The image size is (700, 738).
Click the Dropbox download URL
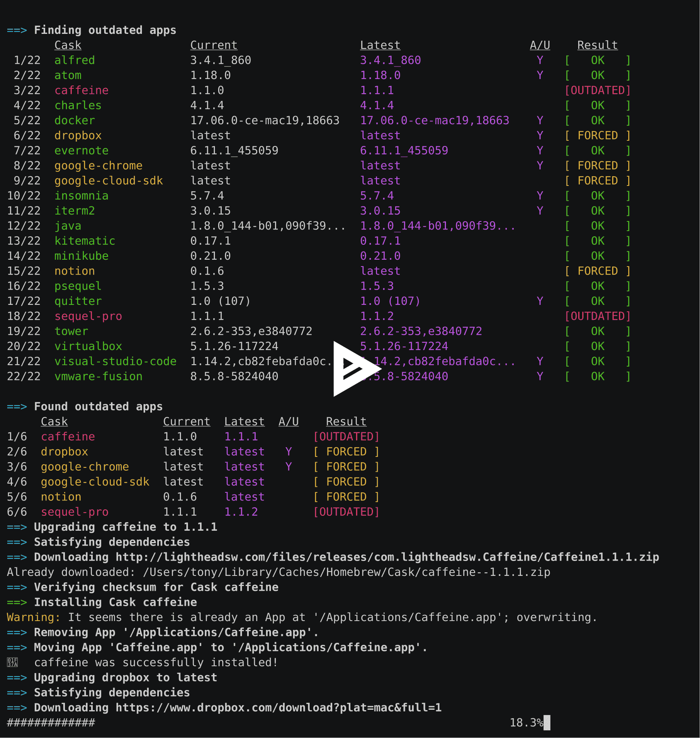point(278,708)
